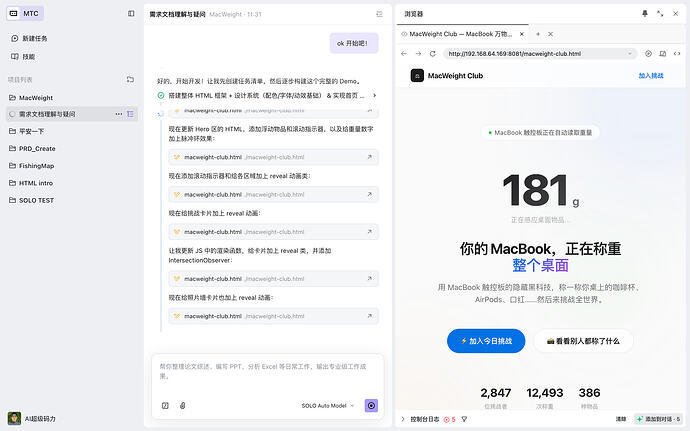This screenshot has height=431, width=690.
Task: Open the FishingMap project folder
Action: pyautogui.click(x=32, y=166)
